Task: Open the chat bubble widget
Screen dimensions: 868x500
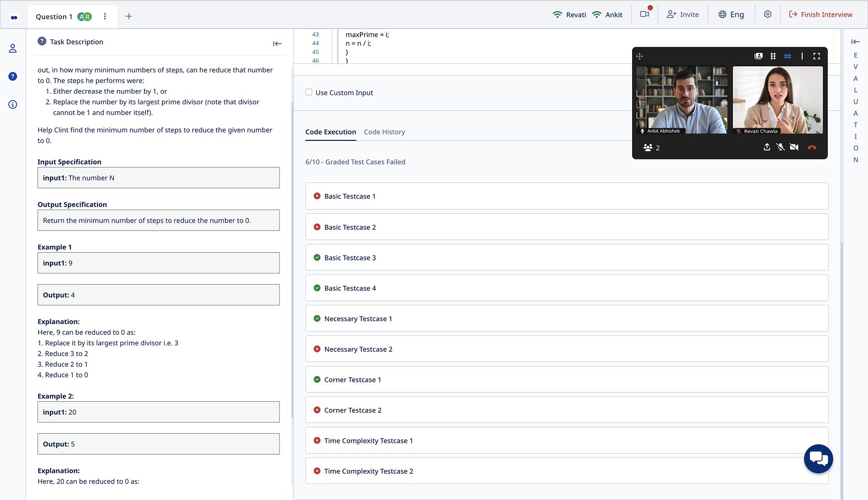Action: coord(819,459)
